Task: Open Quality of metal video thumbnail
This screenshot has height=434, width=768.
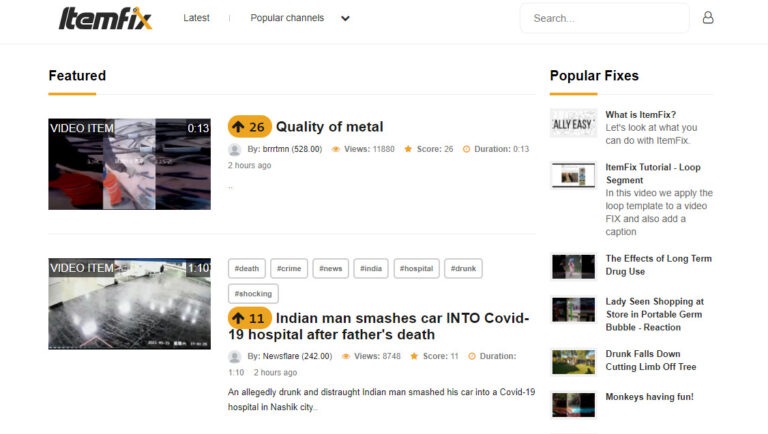Action: pos(129,164)
